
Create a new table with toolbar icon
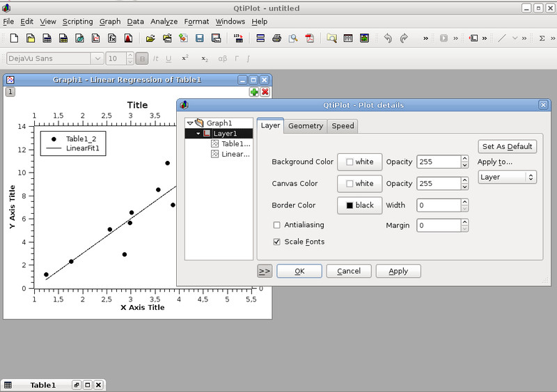[47, 38]
